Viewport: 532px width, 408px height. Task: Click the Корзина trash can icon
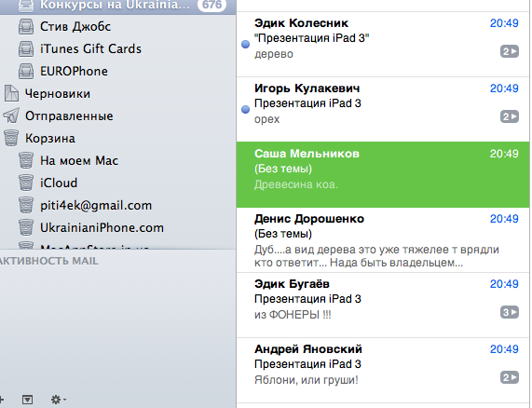pyautogui.click(x=11, y=138)
